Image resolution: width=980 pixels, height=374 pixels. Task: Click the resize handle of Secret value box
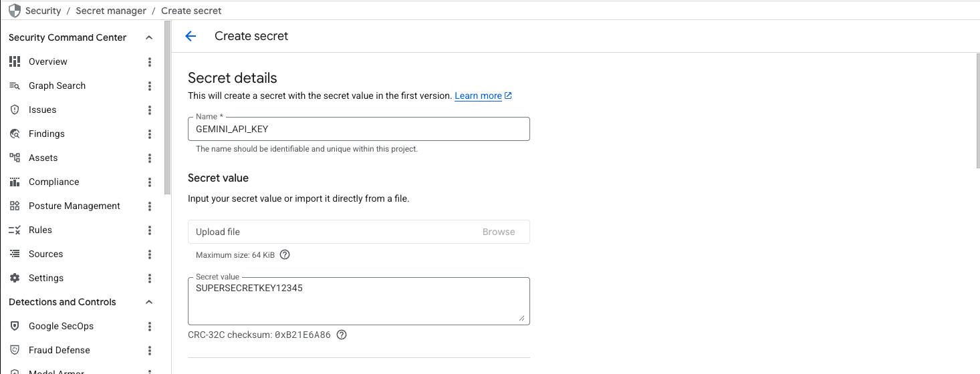(522, 318)
